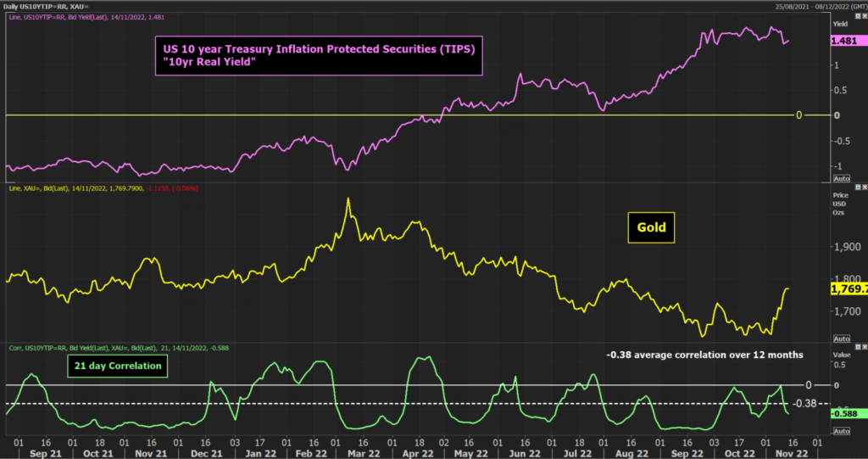The width and height of the screenshot is (868, 459).
Task: Click the 1,900 gold axis level
Action: (x=848, y=247)
